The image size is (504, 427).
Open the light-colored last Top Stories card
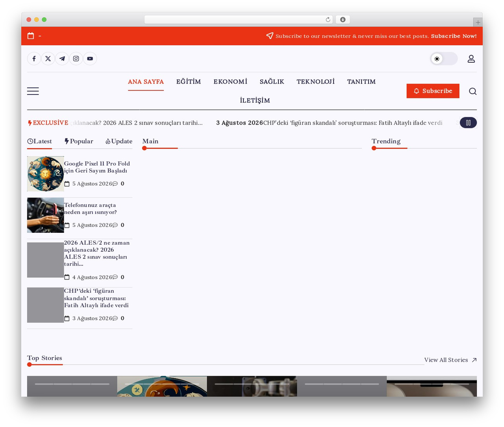432,386
